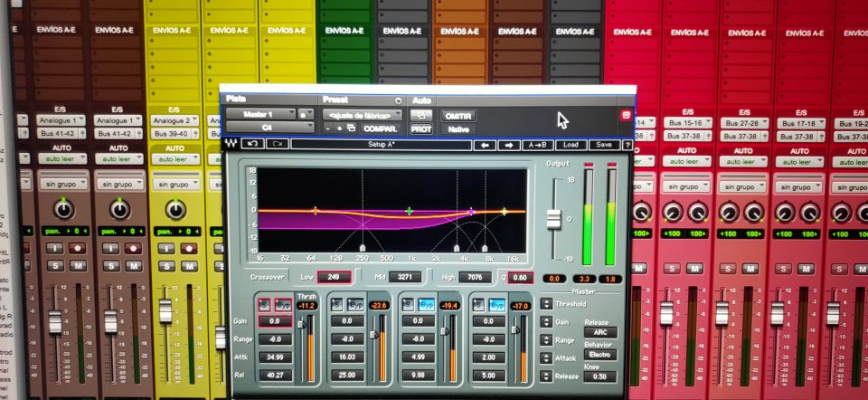Image resolution: width=868 pixels, height=400 pixels.
Task: Solo the first C4 band
Action: 265,304
